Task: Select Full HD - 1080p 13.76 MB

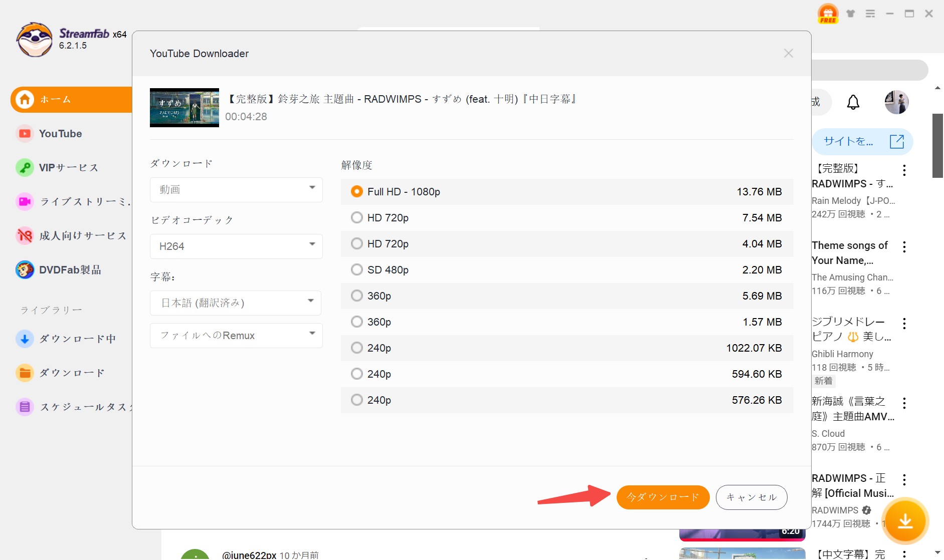Action: 567,192
